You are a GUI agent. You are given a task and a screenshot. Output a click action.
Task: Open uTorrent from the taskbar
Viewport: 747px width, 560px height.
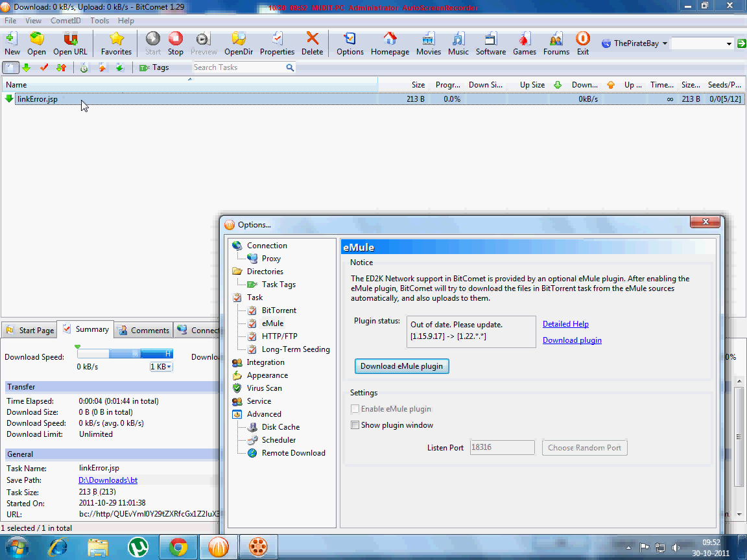(138, 546)
